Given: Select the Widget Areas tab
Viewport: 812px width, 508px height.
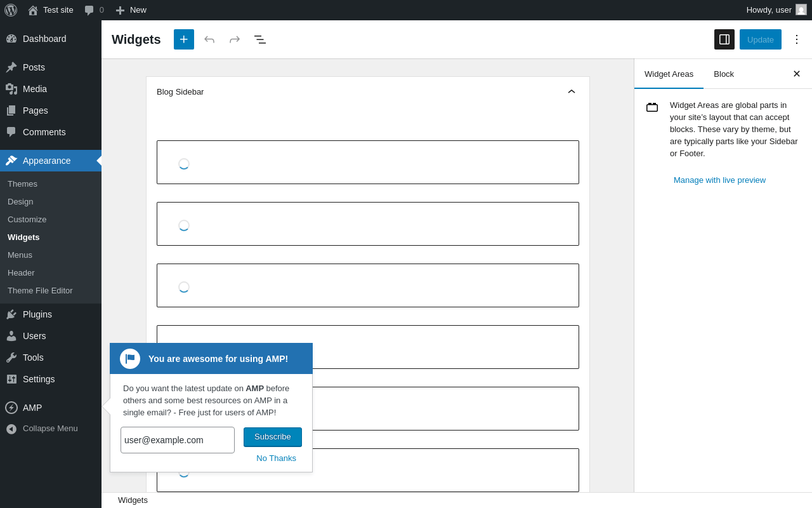Looking at the screenshot, I should [x=669, y=74].
